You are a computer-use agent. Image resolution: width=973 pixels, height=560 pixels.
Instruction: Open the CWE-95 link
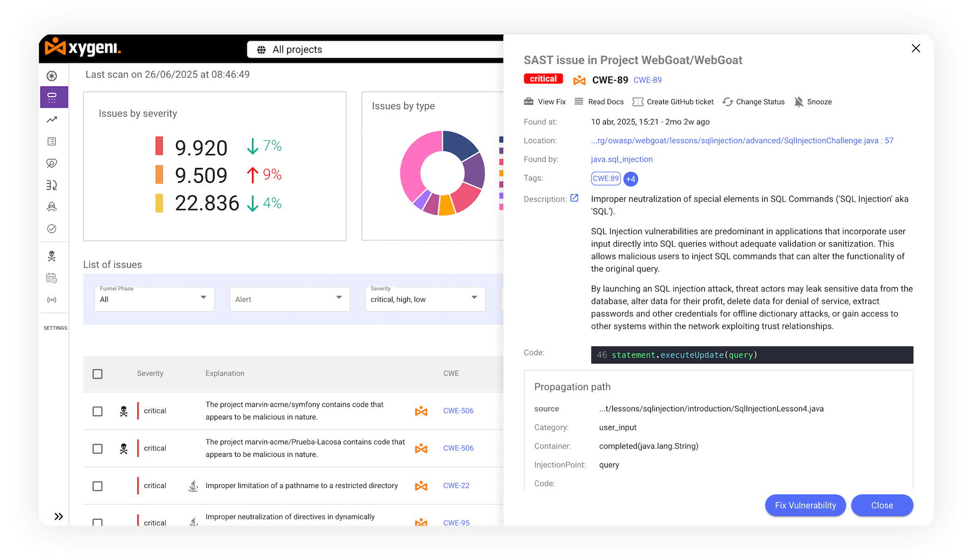click(456, 523)
